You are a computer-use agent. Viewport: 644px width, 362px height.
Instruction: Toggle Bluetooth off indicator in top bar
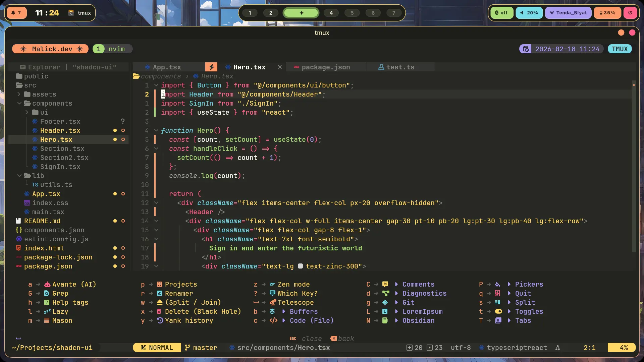click(501, 13)
